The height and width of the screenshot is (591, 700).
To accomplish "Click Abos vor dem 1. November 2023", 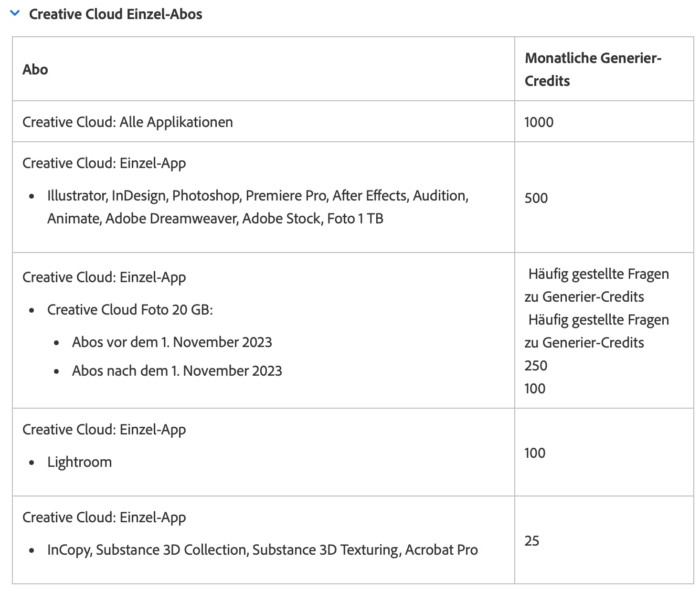I will pos(172,342).
